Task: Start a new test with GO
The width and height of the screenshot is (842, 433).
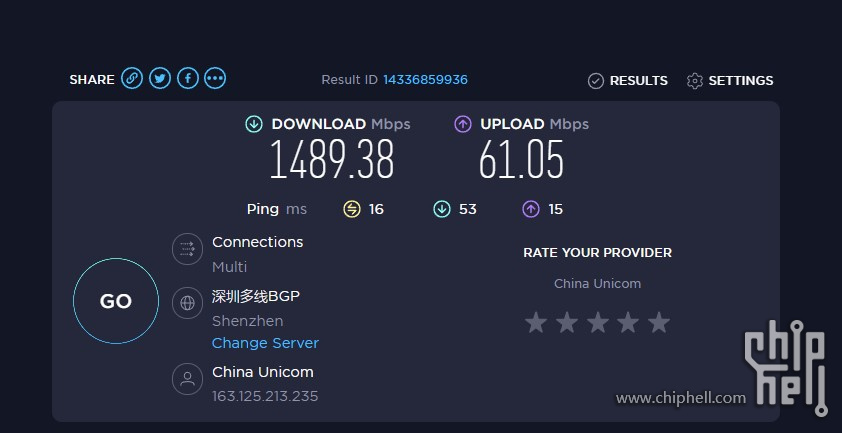Action: pyautogui.click(x=116, y=301)
